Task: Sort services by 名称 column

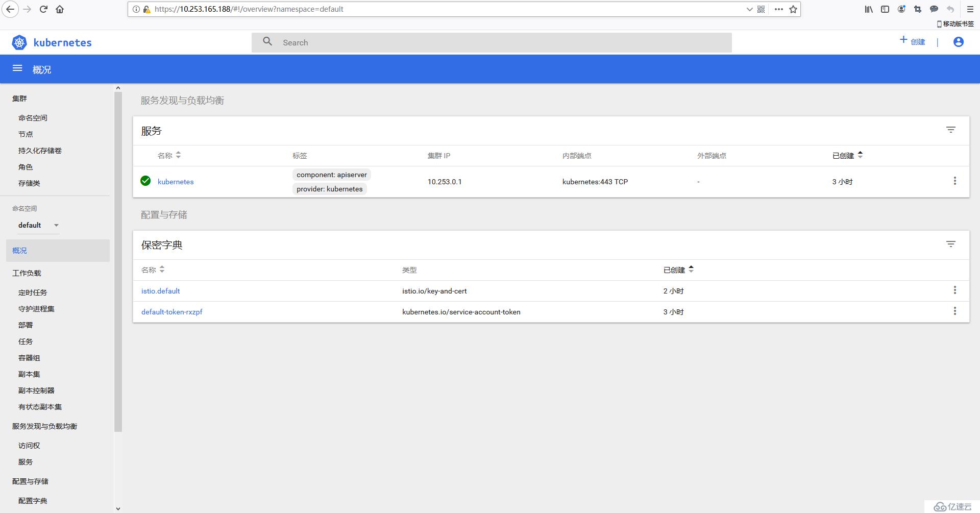Action: pos(169,156)
